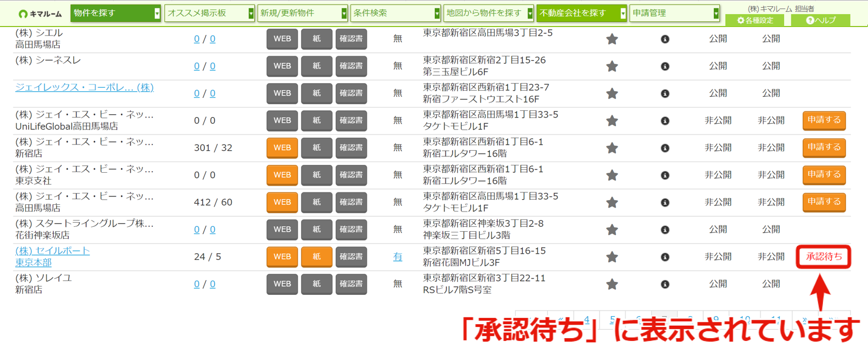The height and width of the screenshot is (359, 868).
Task: Click WEB button for ジェイ・エス・ビー 新宿店
Action: pos(282,147)
